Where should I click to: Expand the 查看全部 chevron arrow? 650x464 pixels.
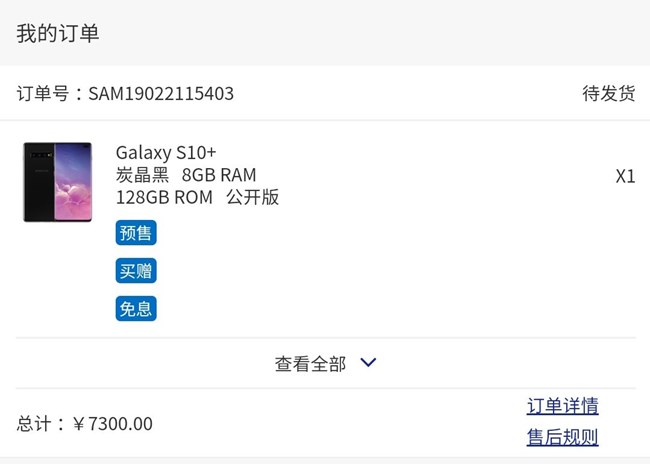point(368,363)
